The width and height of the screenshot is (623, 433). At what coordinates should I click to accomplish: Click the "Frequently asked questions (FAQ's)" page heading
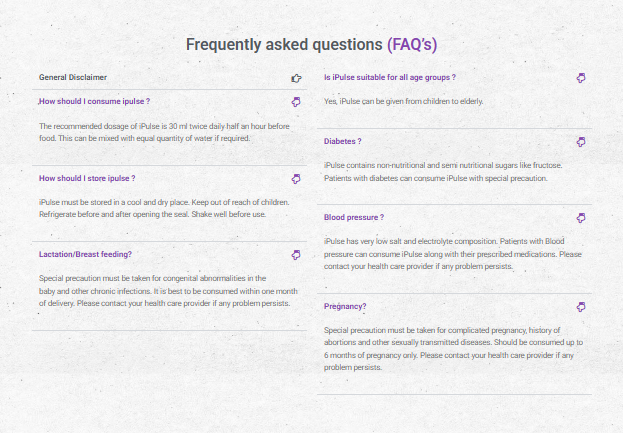311,45
